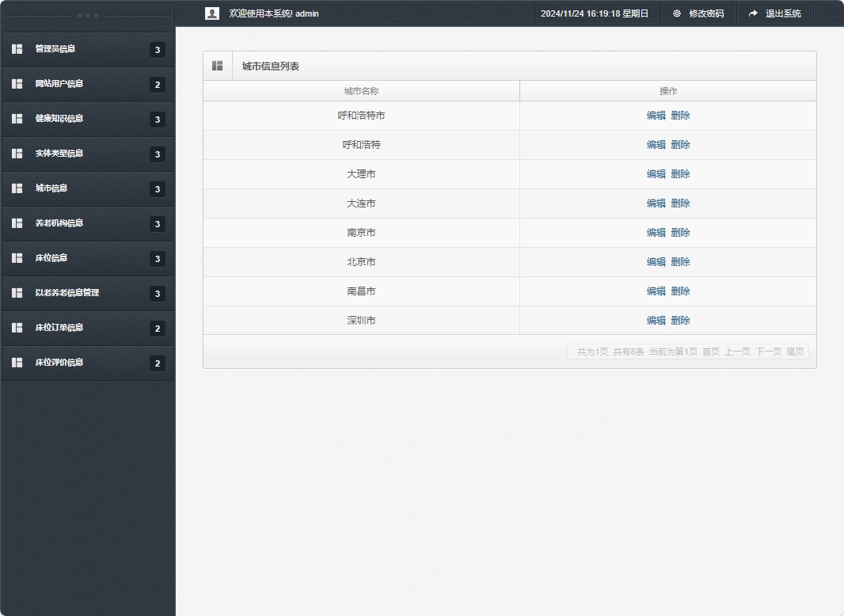The width and height of the screenshot is (844, 616).
Task: Expand the 网站用户信息 sidebar menu
Action: (x=59, y=84)
